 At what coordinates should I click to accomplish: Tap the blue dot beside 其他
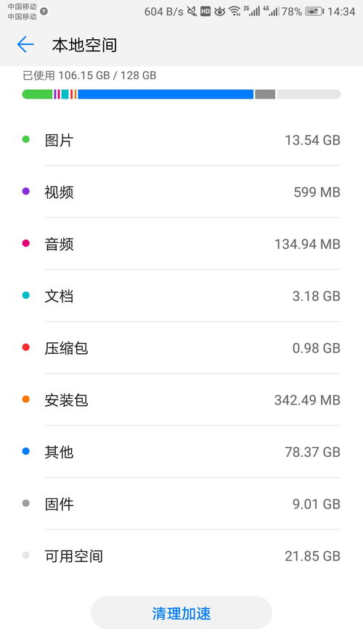coord(26,451)
